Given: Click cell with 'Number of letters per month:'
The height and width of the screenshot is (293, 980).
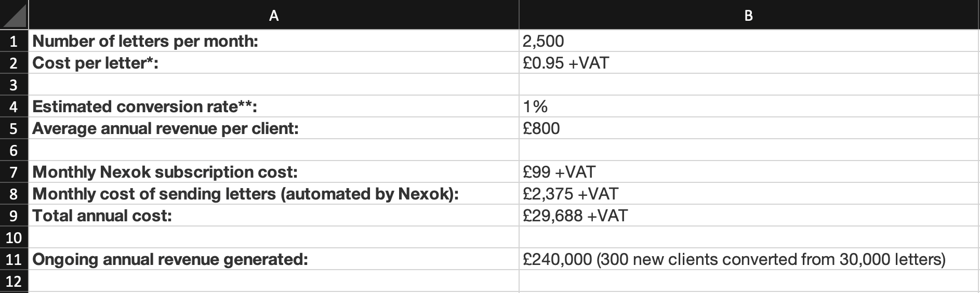Looking at the screenshot, I should pos(274,41).
